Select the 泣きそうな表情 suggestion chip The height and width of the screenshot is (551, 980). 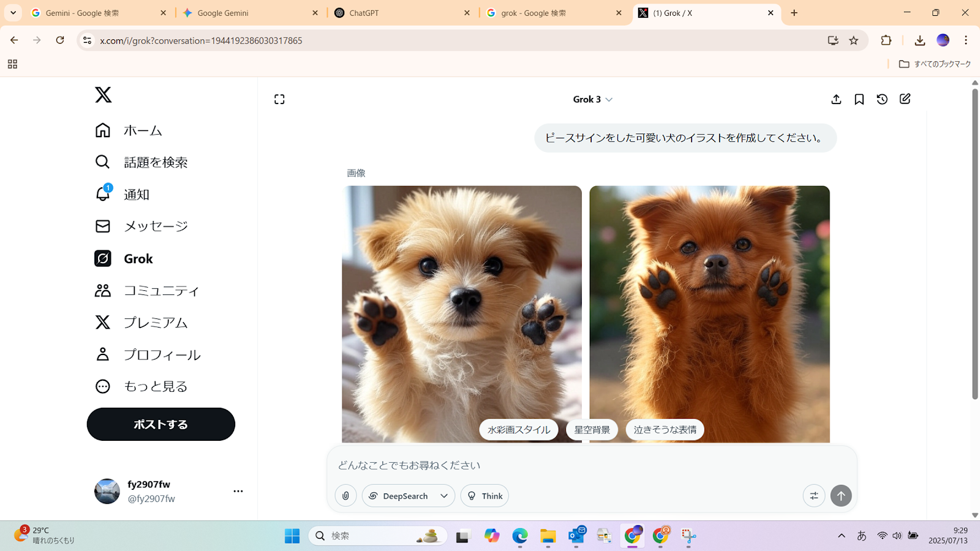pos(665,430)
